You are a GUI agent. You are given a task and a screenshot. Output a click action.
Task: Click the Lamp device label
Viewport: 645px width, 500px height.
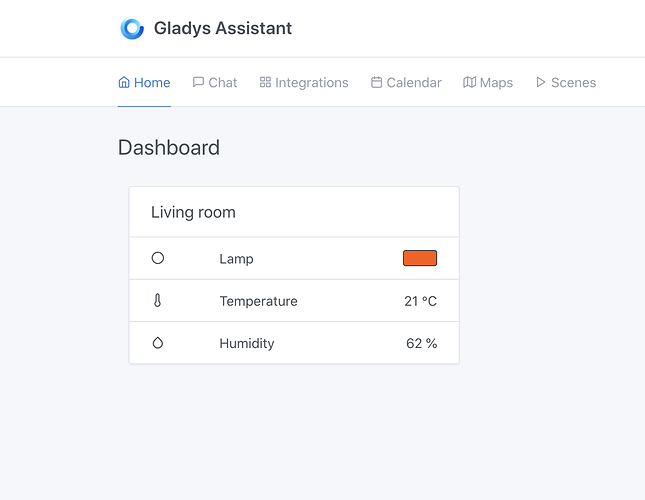pos(237,259)
